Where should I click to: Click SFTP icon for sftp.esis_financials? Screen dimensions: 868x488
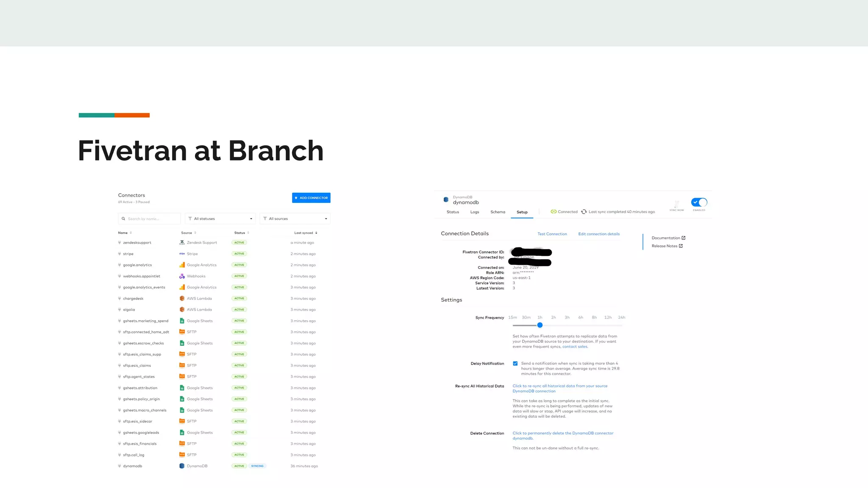click(x=182, y=444)
